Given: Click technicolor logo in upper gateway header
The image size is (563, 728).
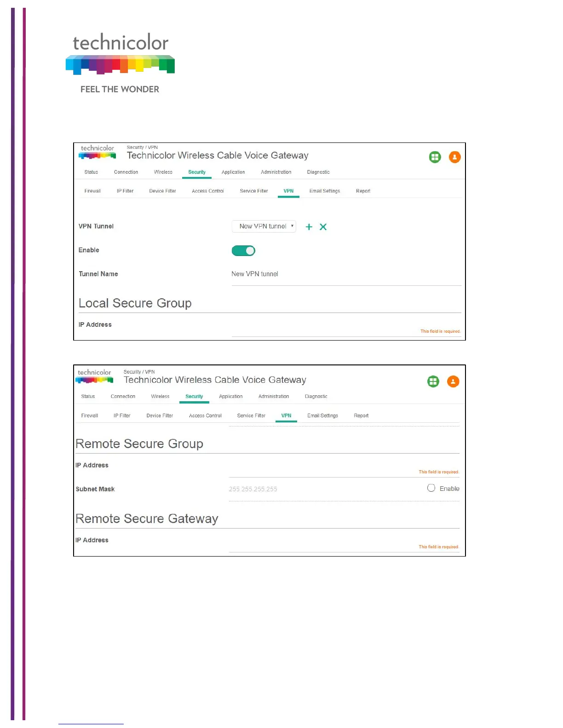Looking at the screenshot, I should (98, 152).
